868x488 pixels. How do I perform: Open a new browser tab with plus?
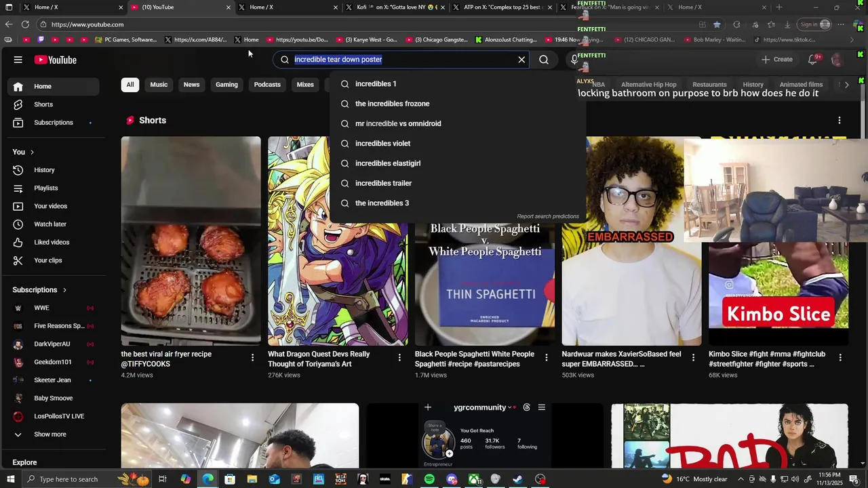click(778, 7)
